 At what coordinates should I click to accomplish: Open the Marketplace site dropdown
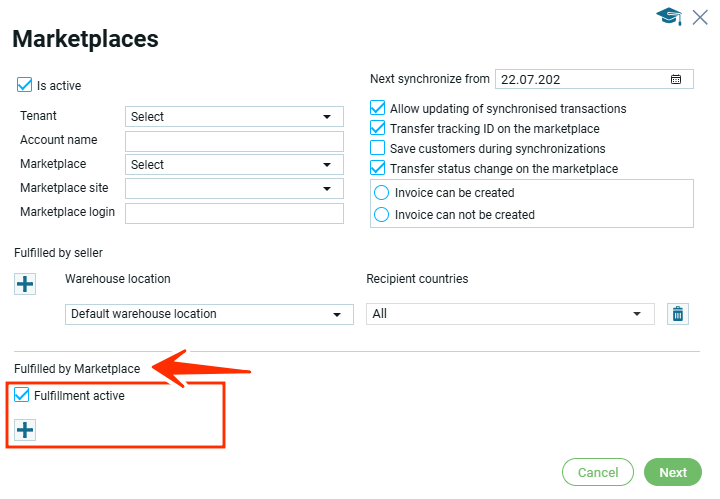click(x=234, y=189)
